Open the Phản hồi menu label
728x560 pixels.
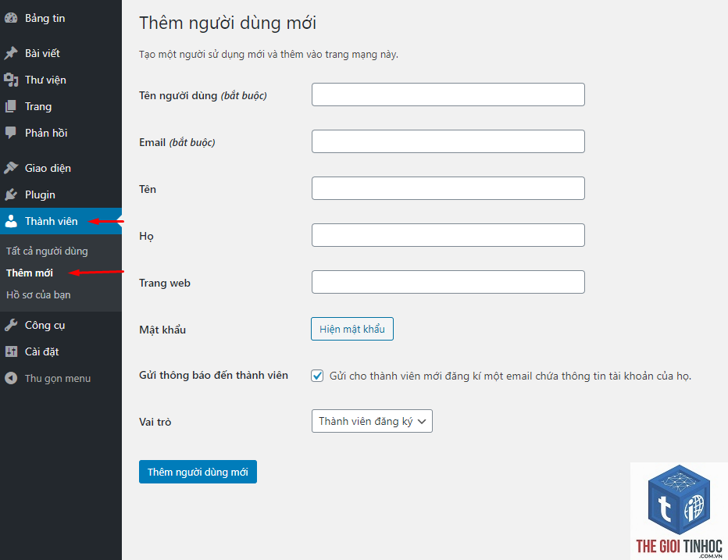click(46, 133)
